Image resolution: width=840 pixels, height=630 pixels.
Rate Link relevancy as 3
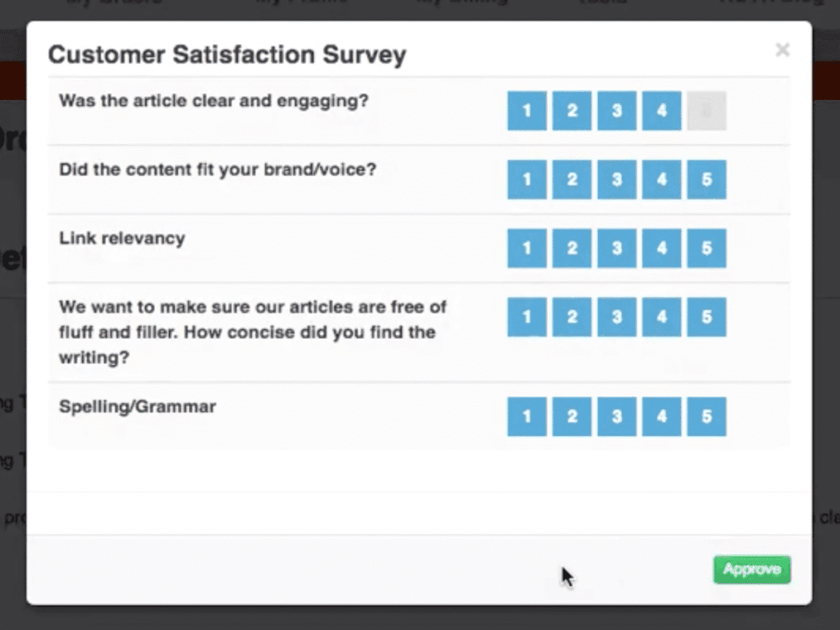[x=617, y=248]
